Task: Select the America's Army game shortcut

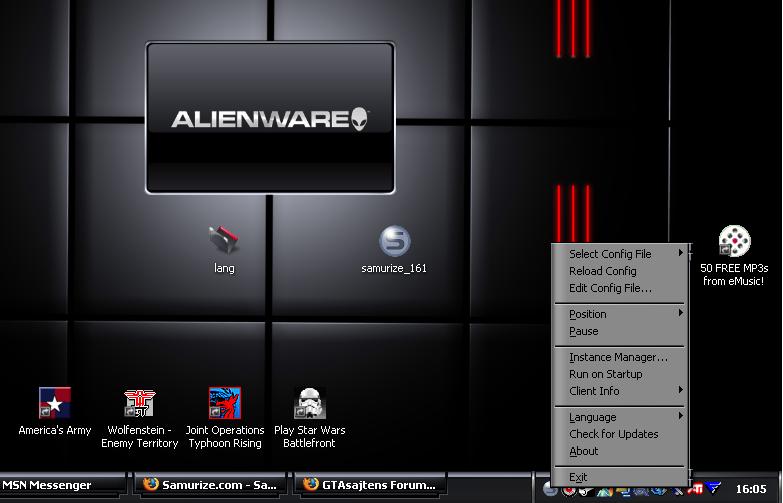Action: point(55,404)
